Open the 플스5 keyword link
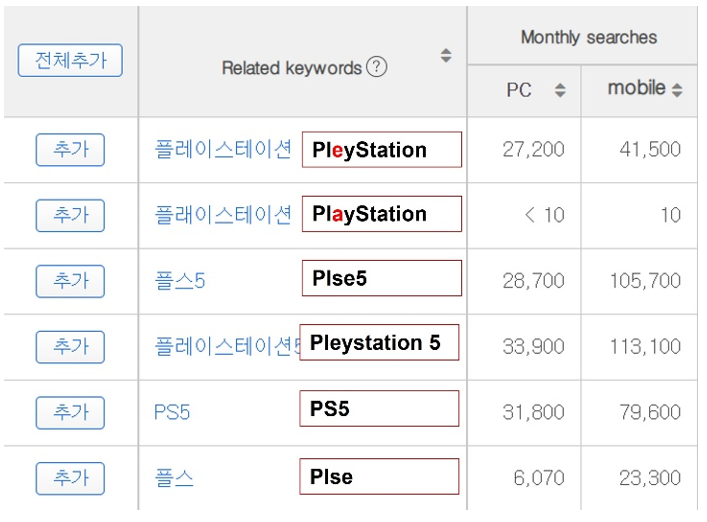The width and height of the screenshot is (707, 522). point(179,281)
